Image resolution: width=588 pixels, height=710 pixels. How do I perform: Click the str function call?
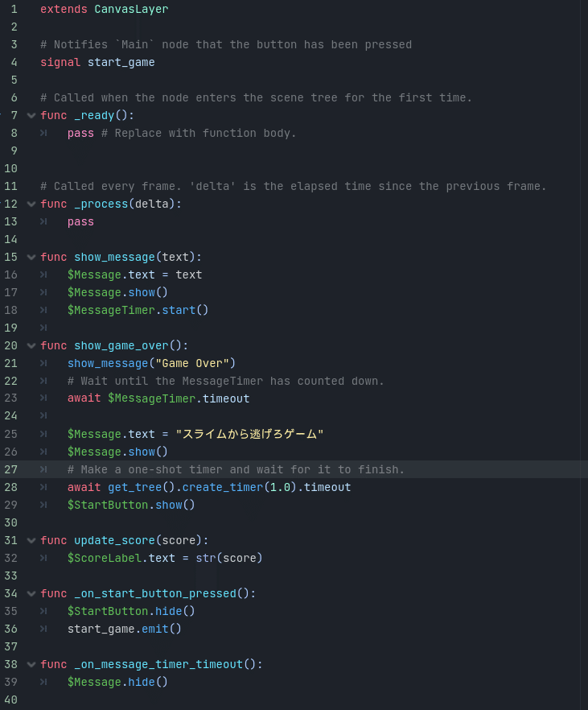click(205, 558)
